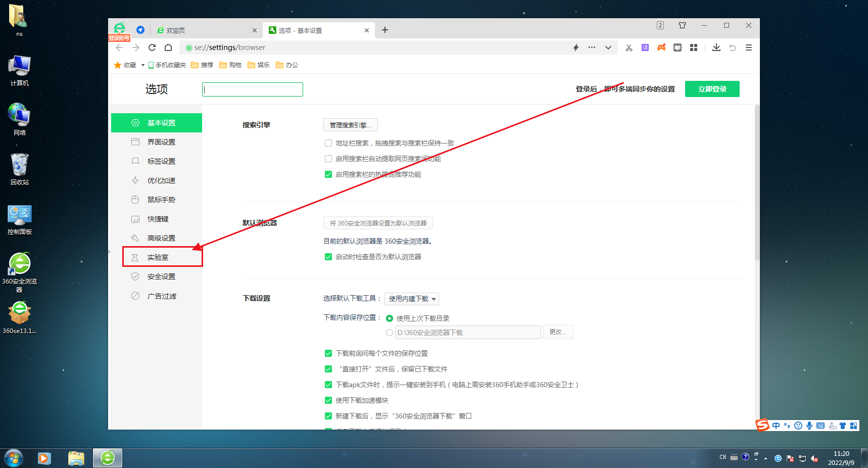Click the favorites star icon
Viewport: 868px width, 468px height.
coord(118,65)
